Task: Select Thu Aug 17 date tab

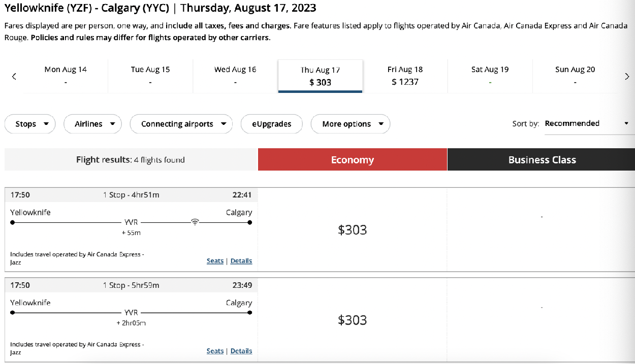Action: tap(321, 76)
